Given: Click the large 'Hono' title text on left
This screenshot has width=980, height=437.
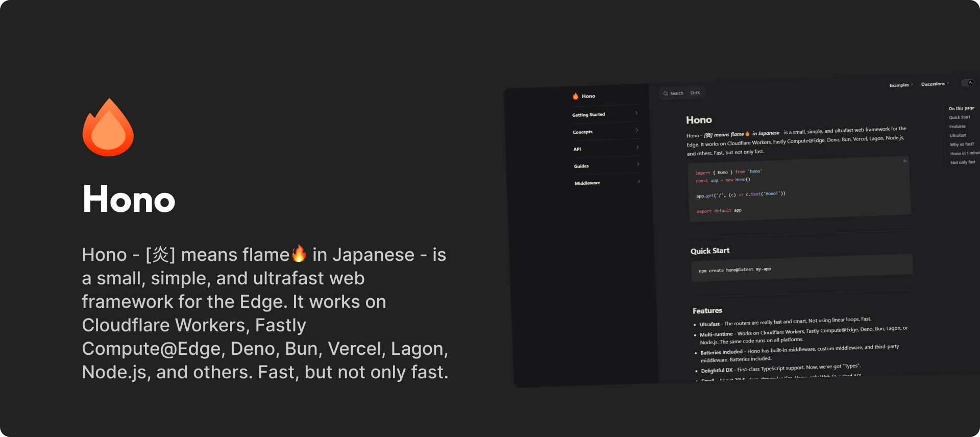Looking at the screenshot, I should 129,199.
